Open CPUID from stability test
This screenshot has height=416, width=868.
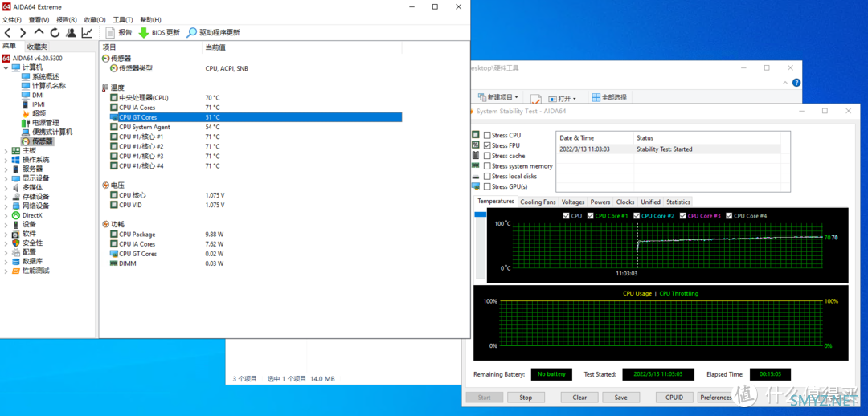[675, 398]
